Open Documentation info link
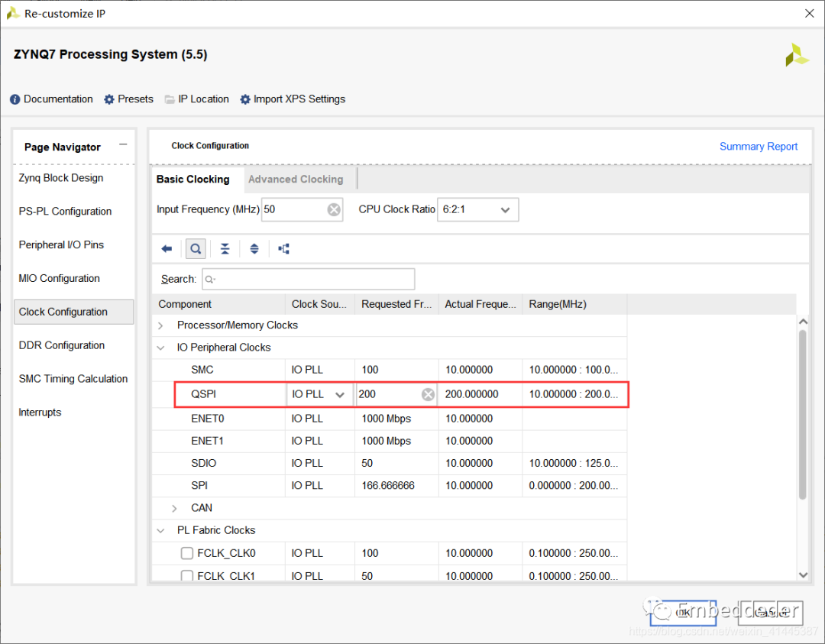The image size is (825, 644). pyautogui.click(x=51, y=99)
